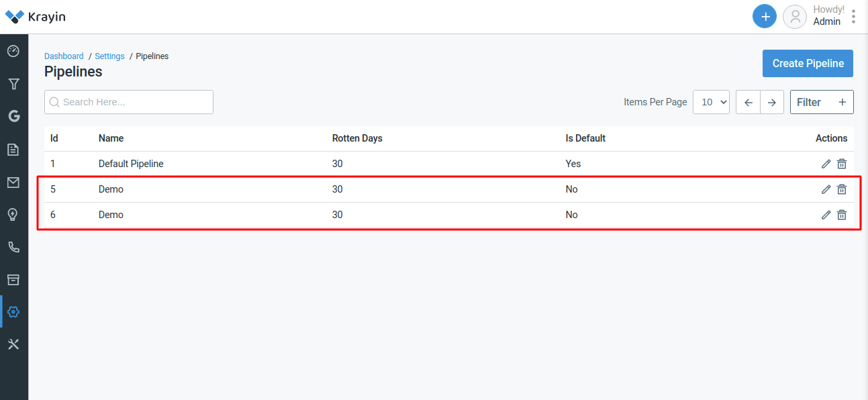Click the Quotes document icon in sidebar
868x400 pixels.
pos(13,149)
